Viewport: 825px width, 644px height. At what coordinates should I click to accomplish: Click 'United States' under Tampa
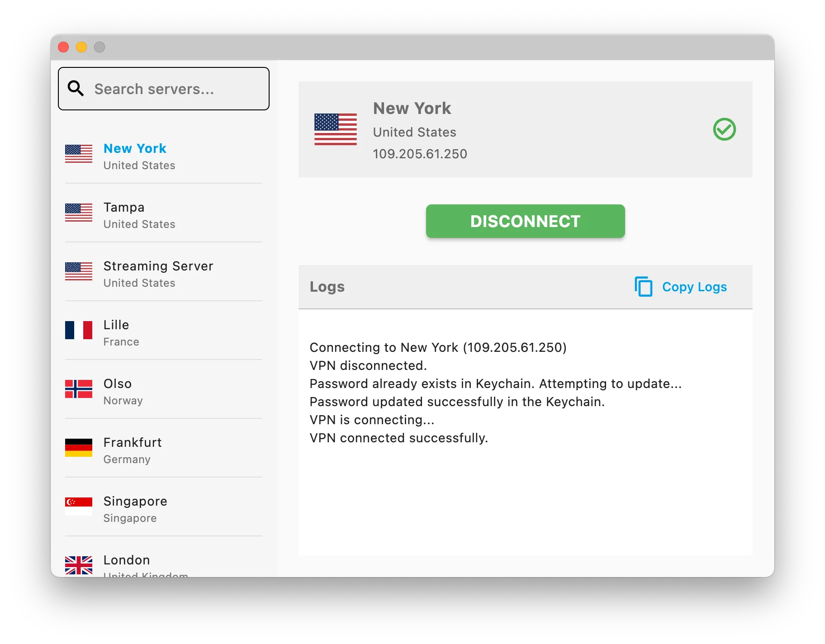139,224
